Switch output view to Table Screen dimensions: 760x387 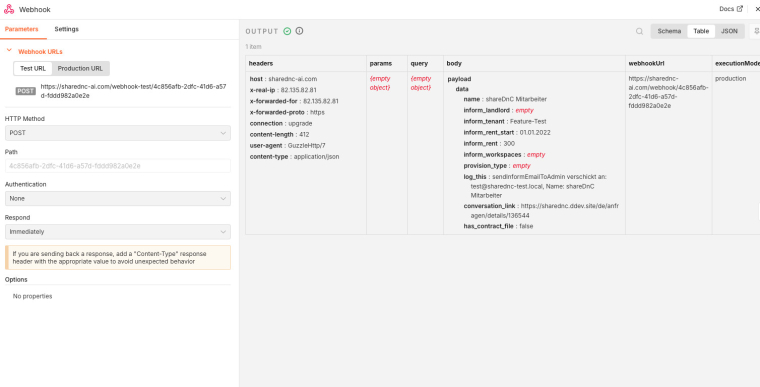[701, 31]
